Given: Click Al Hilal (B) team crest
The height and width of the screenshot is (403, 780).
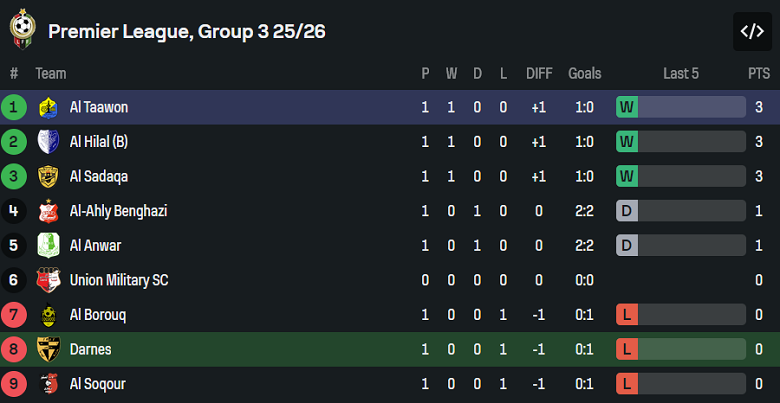Looking at the screenshot, I should (47, 142).
